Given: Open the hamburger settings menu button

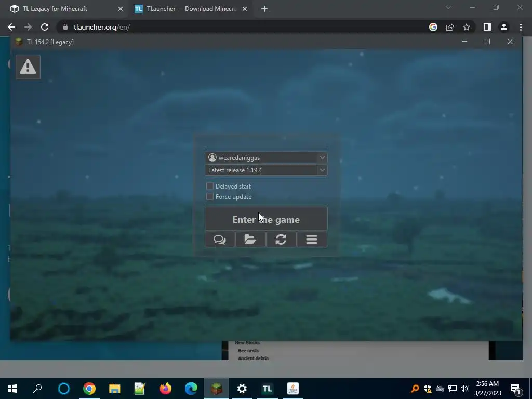Looking at the screenshot, I should click(x=312, y=240).
